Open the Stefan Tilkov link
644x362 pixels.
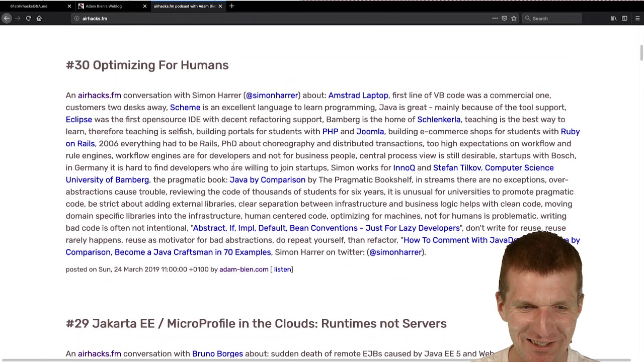[x=457, y=167]
